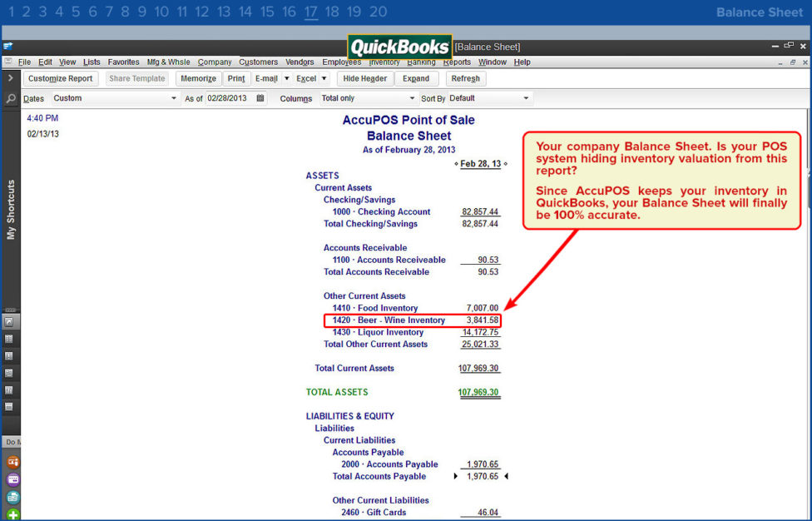812x521 pixels.
Task: Click the 1410 · Food Inventory row
Action: tap(415, 308)
